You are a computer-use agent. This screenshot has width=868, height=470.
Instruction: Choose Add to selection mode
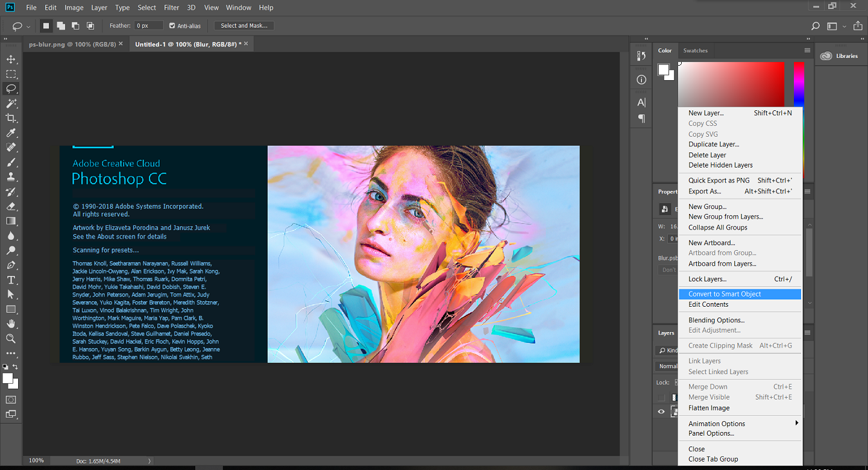(61, 26)
